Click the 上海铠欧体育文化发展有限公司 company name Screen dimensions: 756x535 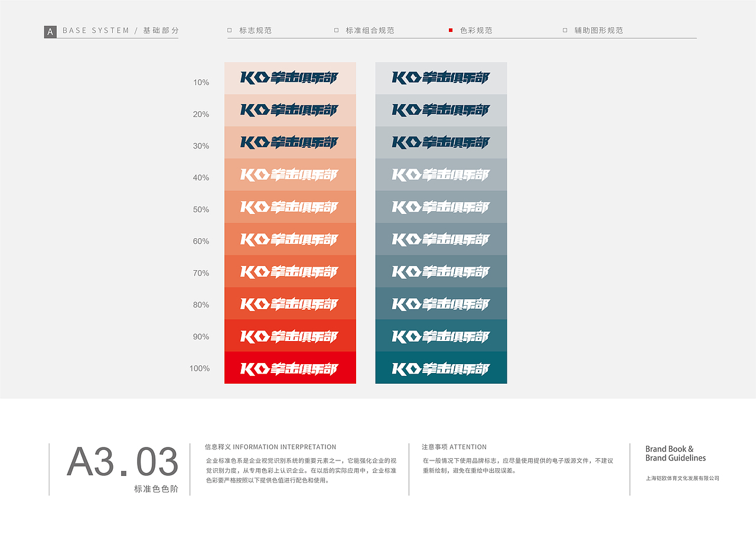683,478
